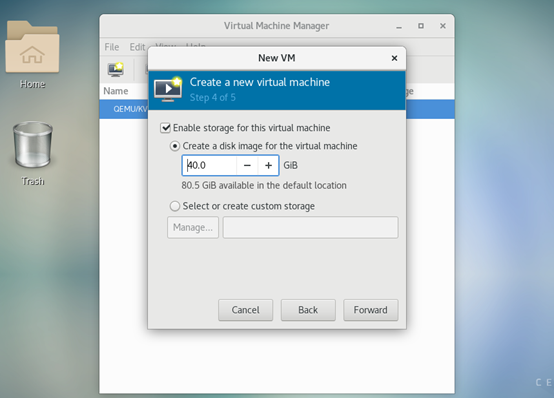Image resolution: width=554 pixels, height=398 pixels.
Task: Click the New VM wizard monitor icon
Action: (x=168, y=89)
